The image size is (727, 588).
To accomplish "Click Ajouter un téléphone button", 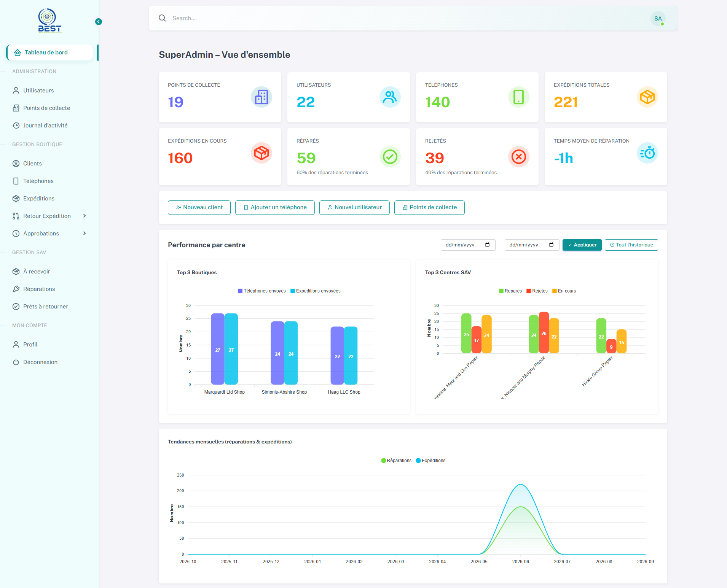I will click(x=275, y=208).
